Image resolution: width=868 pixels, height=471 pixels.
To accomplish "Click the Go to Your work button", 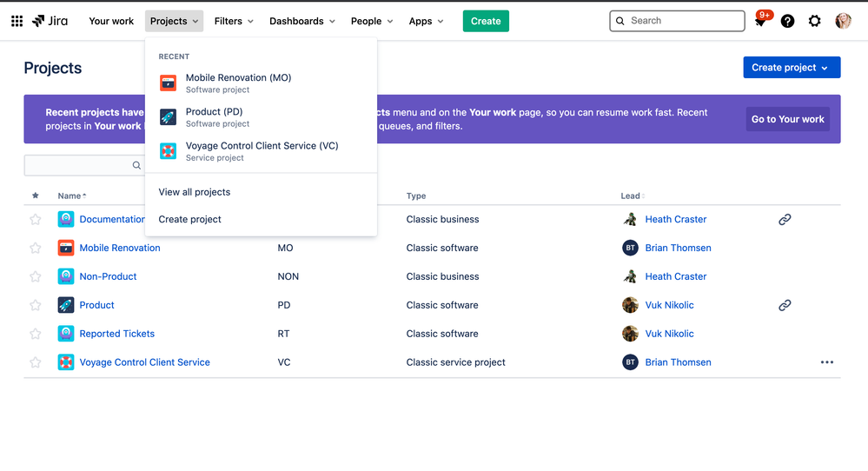I will [x=787, y=119].
